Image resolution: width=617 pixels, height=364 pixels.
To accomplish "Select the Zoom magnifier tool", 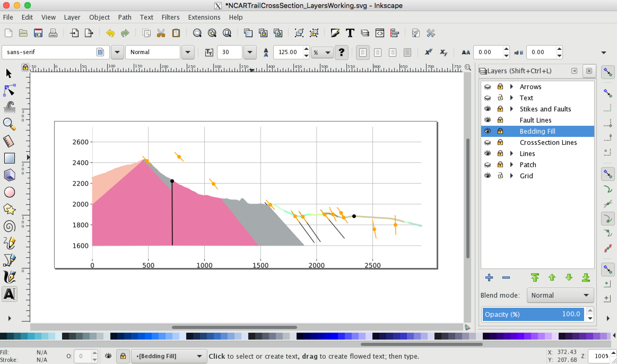I will tap(9, 124).
